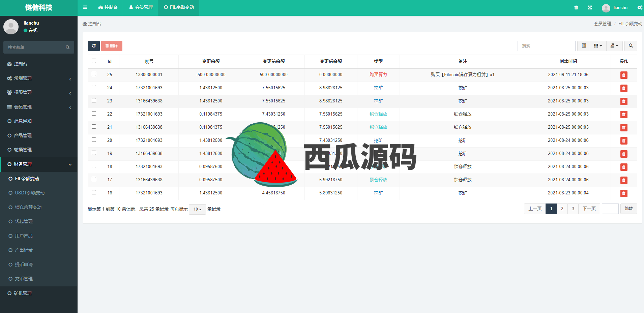Open page size dropdown showing 10

(x=197, y=209)
